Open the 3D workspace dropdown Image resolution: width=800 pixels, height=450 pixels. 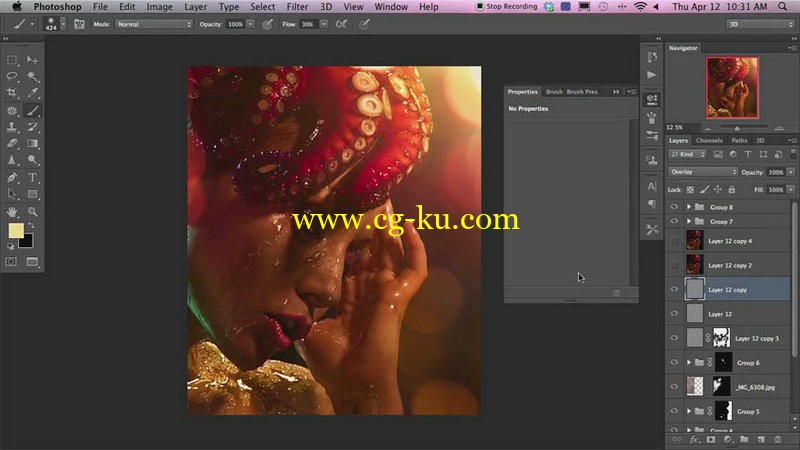pos(760,24)
